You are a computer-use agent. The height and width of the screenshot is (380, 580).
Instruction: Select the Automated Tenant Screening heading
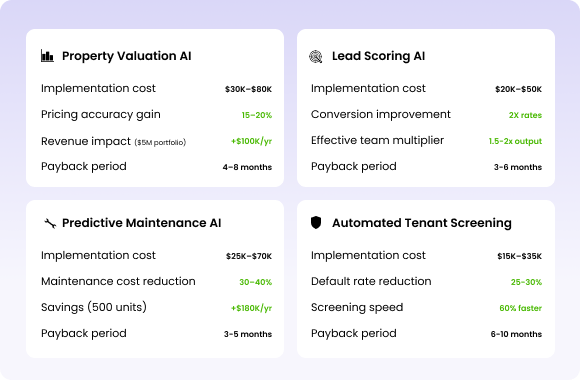click(422, 223)
